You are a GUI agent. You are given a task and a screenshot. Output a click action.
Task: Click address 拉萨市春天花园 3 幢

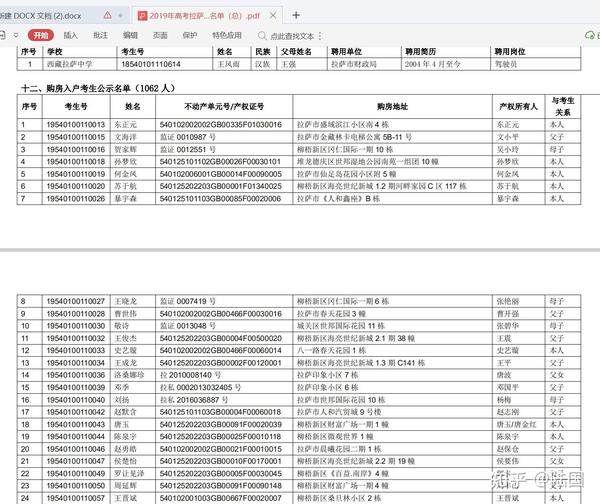[331, 314]
